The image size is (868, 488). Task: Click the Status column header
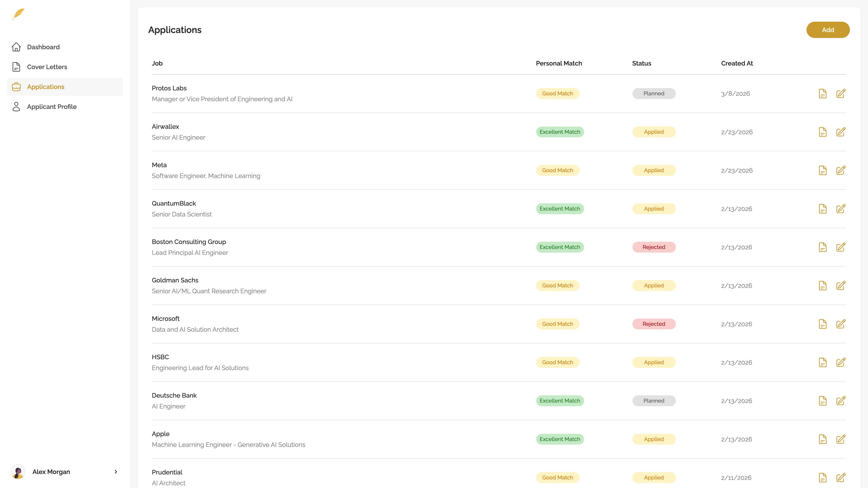point(642,63)
